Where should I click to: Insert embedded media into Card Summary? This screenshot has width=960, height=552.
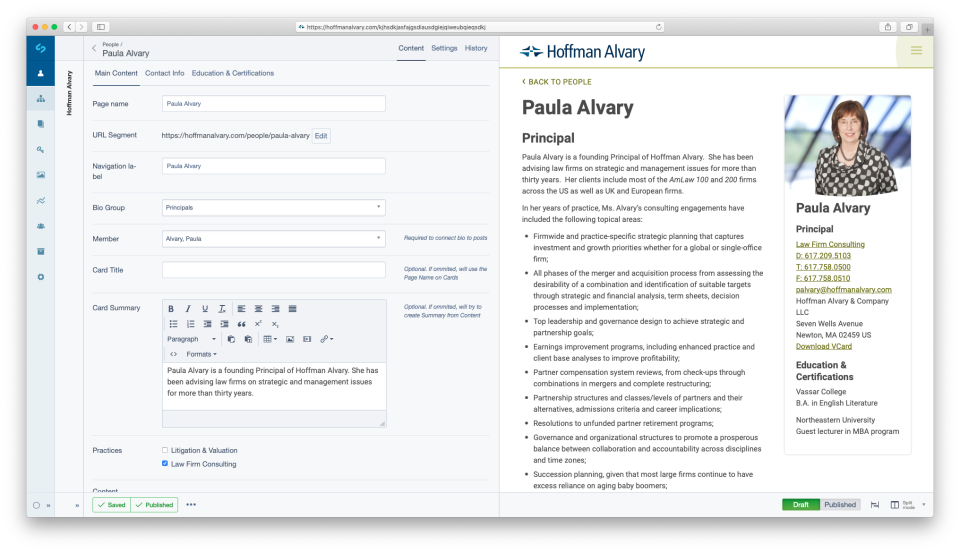pyautogui.click(x=307, y=339)
